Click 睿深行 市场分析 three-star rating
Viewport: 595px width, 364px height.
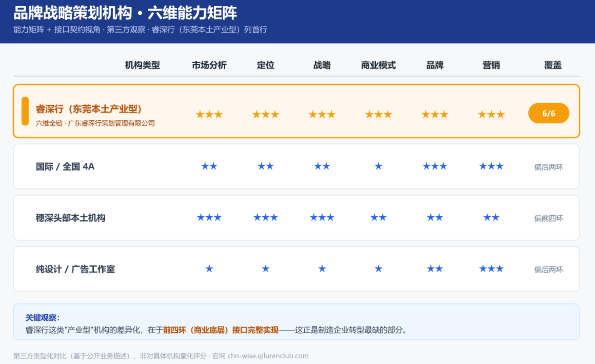[x=209, y=114]
